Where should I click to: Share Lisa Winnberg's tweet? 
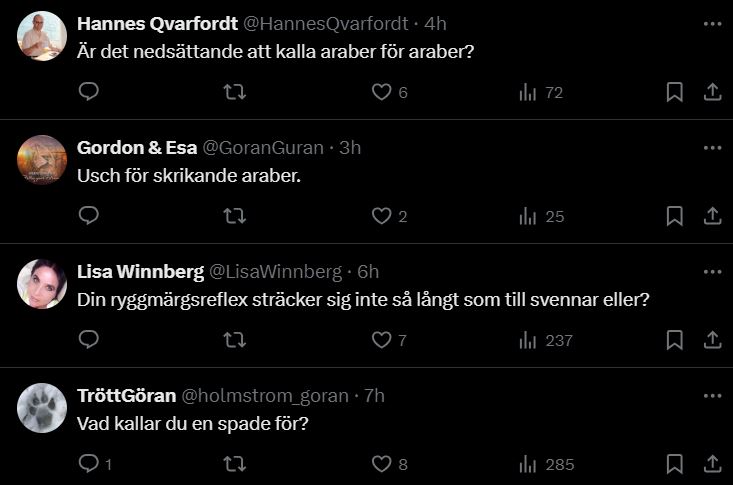click(x=713, y=340)
